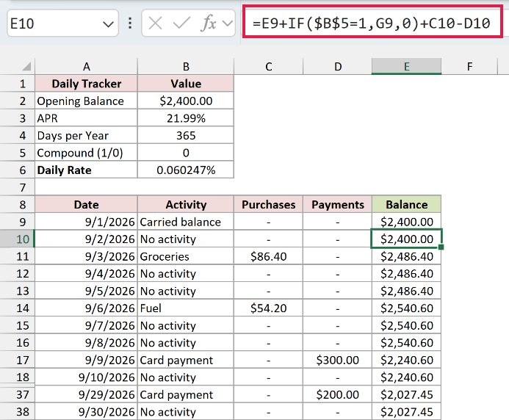Click the 9/10/2026 date cell
Viewport: 509px width, 420px height.
(87, 377)
